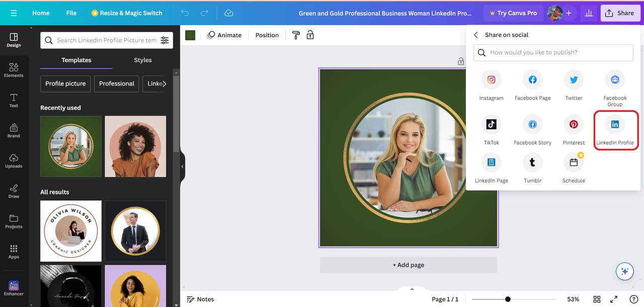The width and height of the screenshot is (644, 307).
Task: Switch to the Styles tab
Action: point(142,59)
